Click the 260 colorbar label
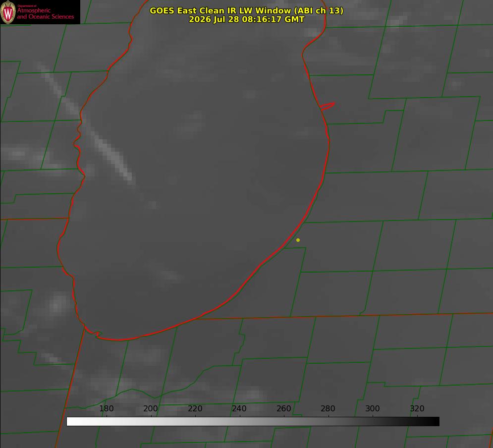This screenshot has height=448, width=493. [x=283, y=408]
